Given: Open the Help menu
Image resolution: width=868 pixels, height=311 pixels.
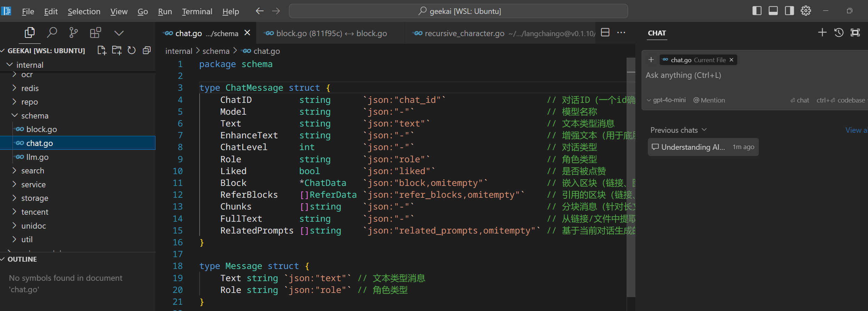Looking at the screenshot, I should pos(231,11).
